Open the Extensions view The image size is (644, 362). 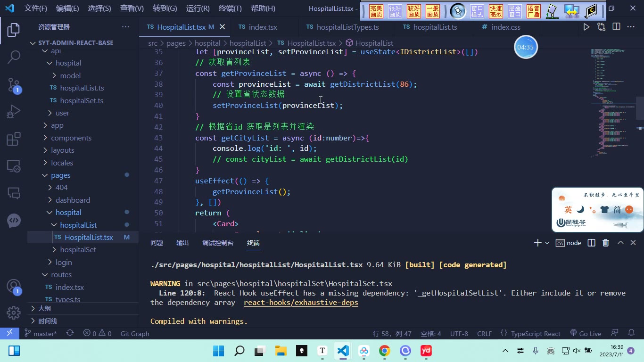[14, 139]
